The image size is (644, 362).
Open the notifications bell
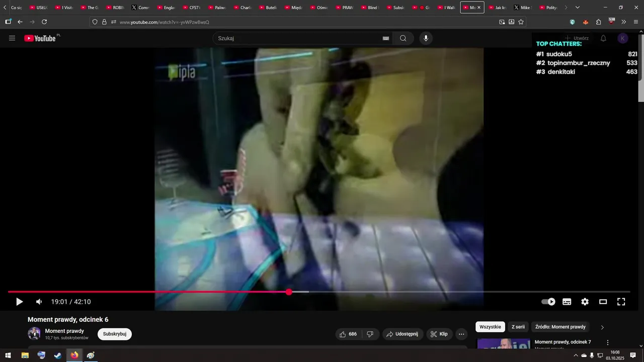pos(603,38)
